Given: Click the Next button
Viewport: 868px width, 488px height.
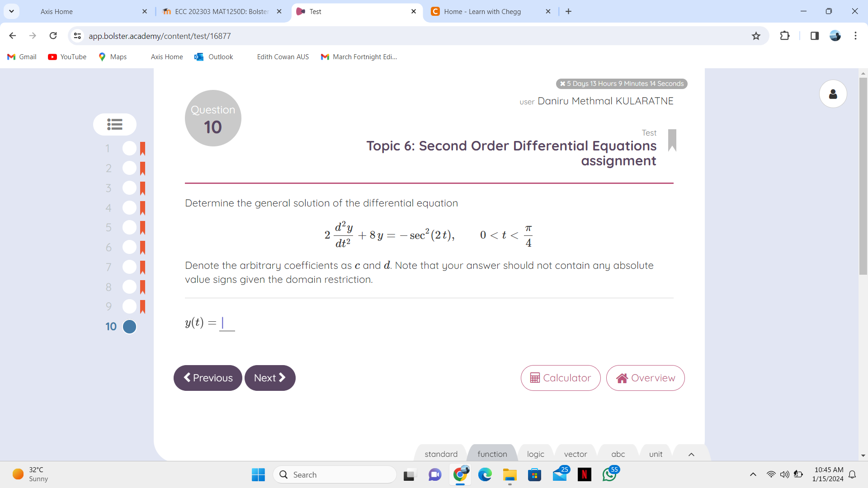Looking at the screenshot, I should point(270,378).
